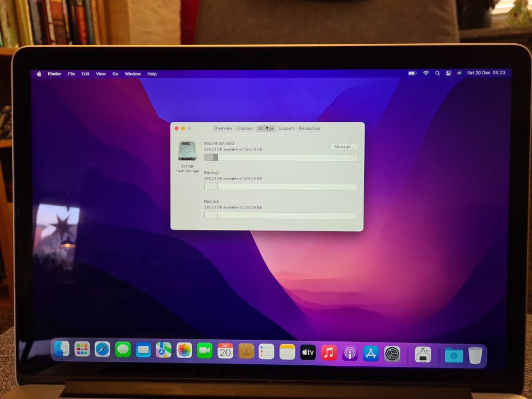Open the Trash in the Dock

click(x=475, y=355)
